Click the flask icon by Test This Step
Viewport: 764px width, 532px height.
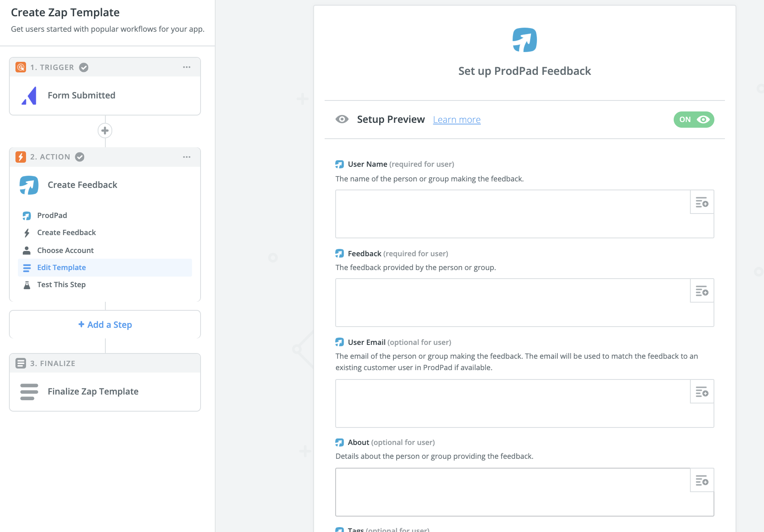click(27, 285)
